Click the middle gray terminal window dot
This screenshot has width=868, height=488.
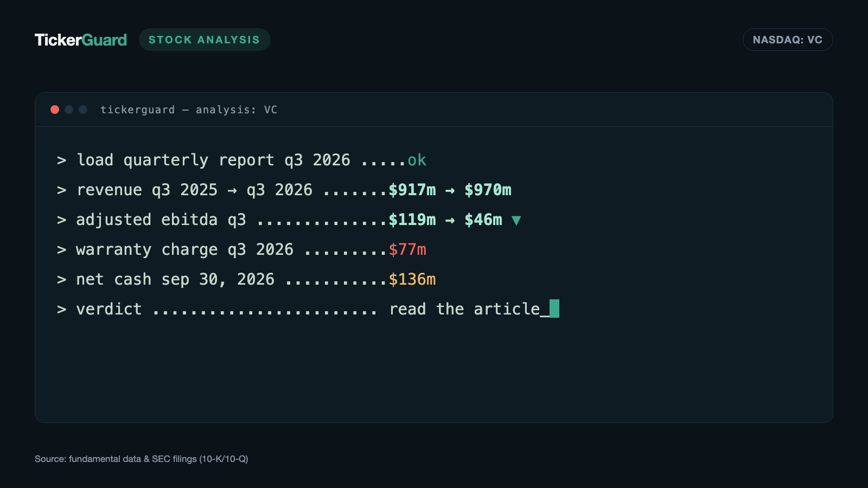click(69, 110)
